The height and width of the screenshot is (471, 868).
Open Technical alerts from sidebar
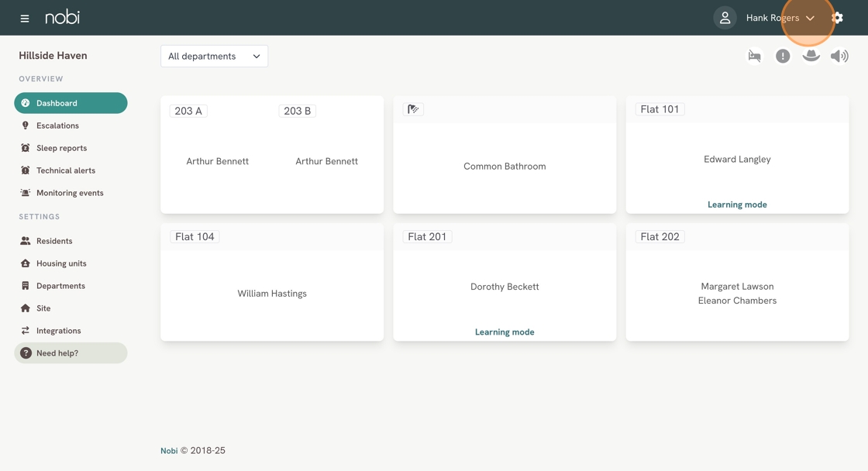tap(65, 170)
